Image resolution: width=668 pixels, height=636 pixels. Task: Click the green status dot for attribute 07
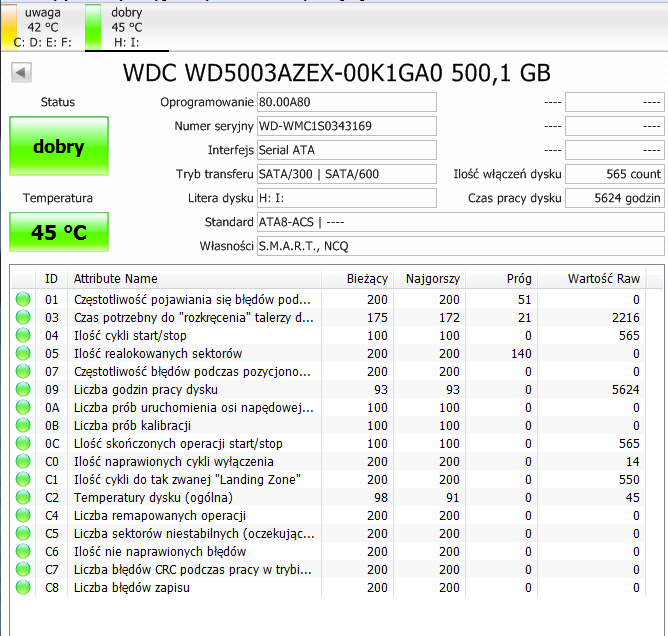(23, 371)
